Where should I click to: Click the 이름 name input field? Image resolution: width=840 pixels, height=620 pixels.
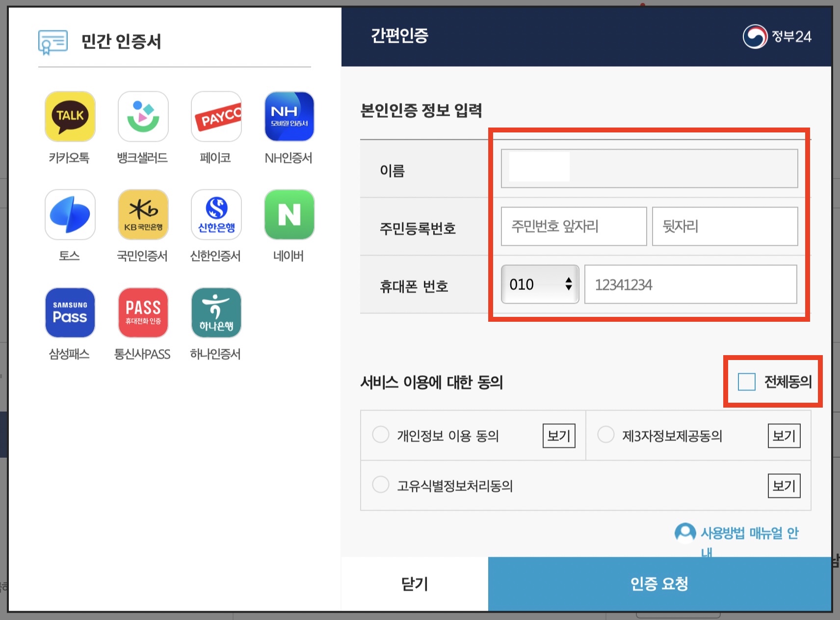click(x=649, y=168)
